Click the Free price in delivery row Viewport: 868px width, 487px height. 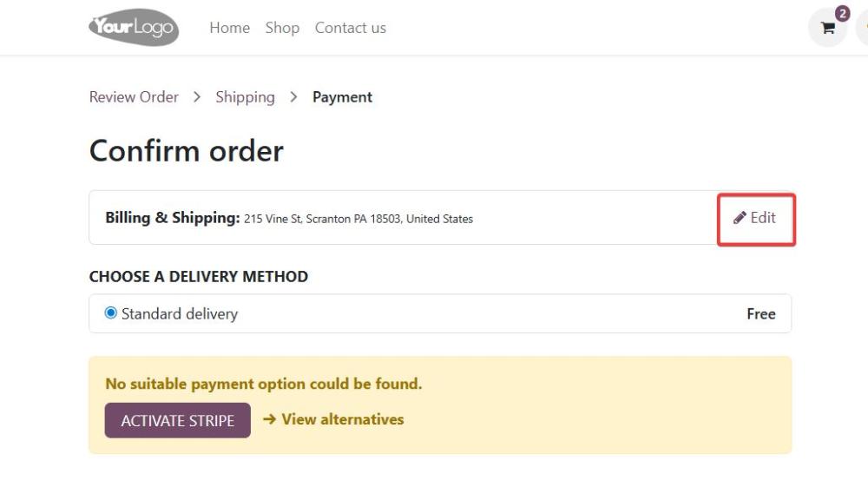point(761,313)
